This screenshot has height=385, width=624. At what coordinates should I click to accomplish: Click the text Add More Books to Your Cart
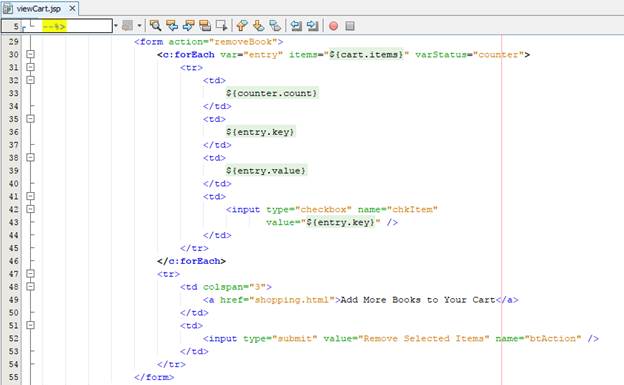(418, 300)
